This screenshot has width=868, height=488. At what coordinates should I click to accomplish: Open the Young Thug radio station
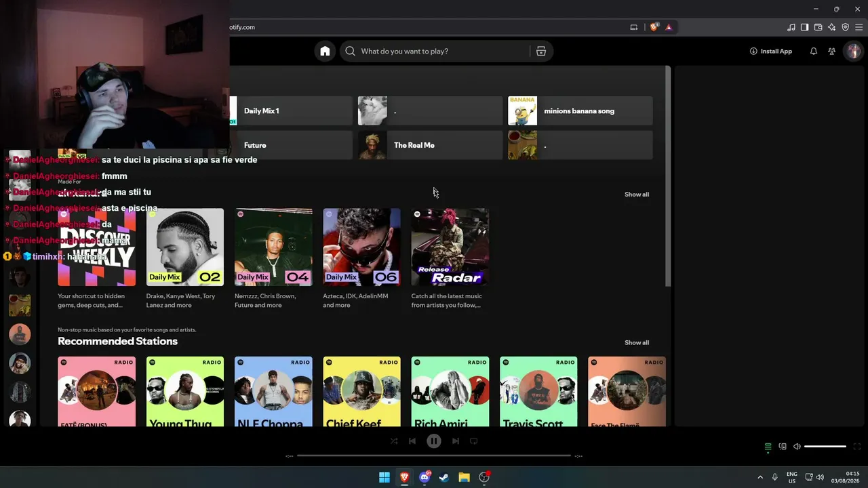[x=185, y=392]
